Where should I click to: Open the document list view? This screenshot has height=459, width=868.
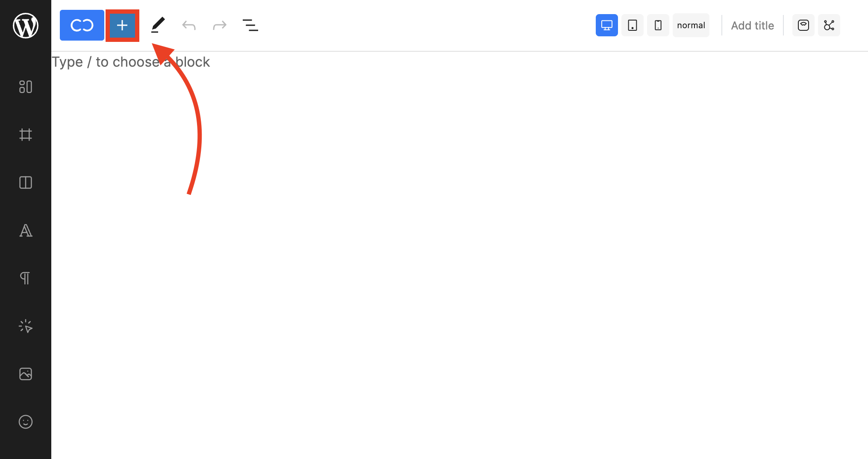[x=250, y=25]
